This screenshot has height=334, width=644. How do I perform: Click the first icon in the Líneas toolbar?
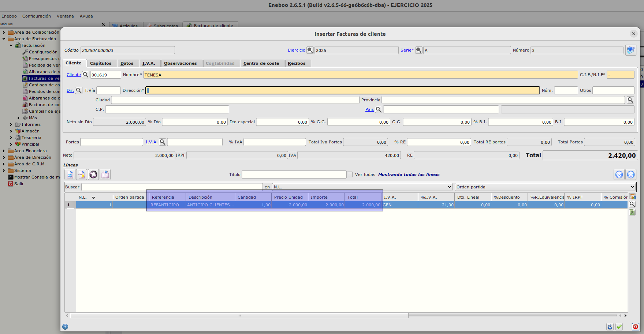coord(70,174)
